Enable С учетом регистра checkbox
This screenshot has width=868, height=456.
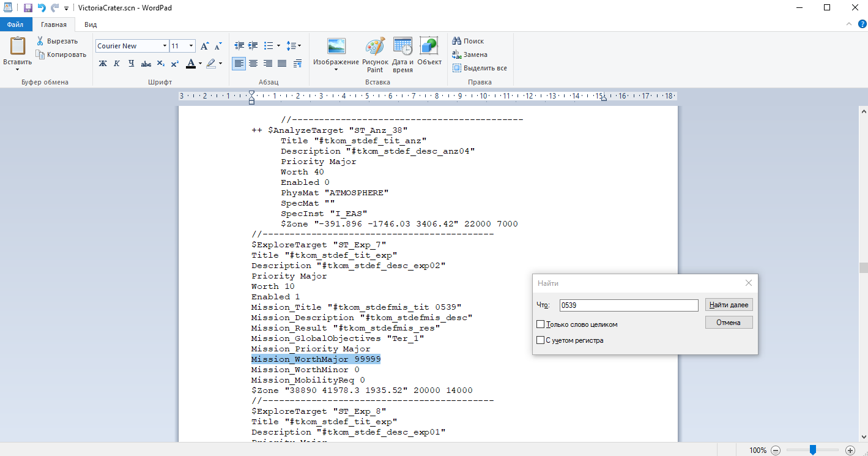[540, 340]
